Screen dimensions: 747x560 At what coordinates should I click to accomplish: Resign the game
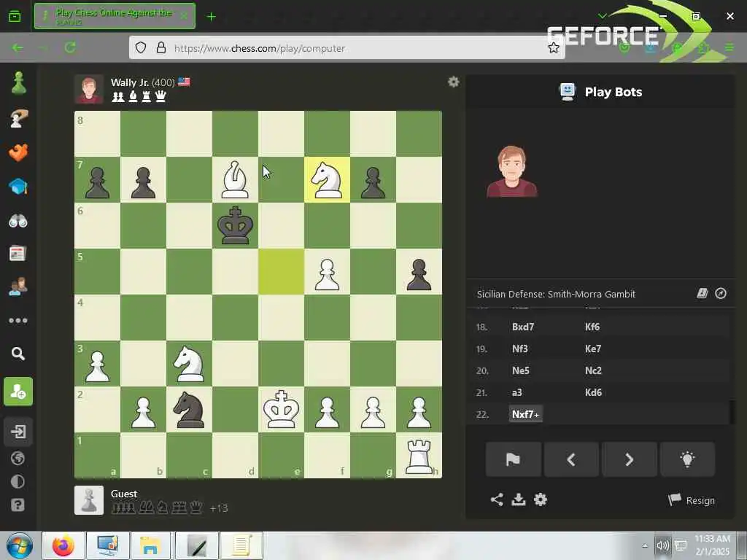(692, 500)
